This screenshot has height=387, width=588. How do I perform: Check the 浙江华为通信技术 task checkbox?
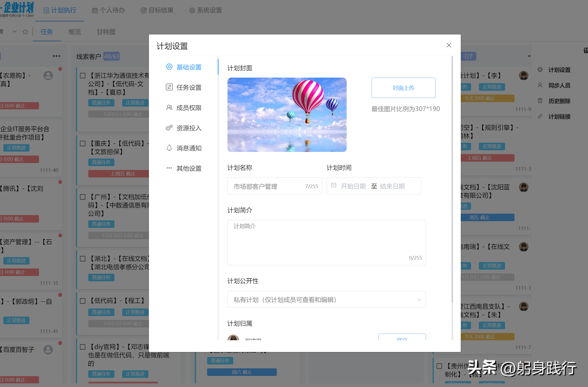coord(83,76)
